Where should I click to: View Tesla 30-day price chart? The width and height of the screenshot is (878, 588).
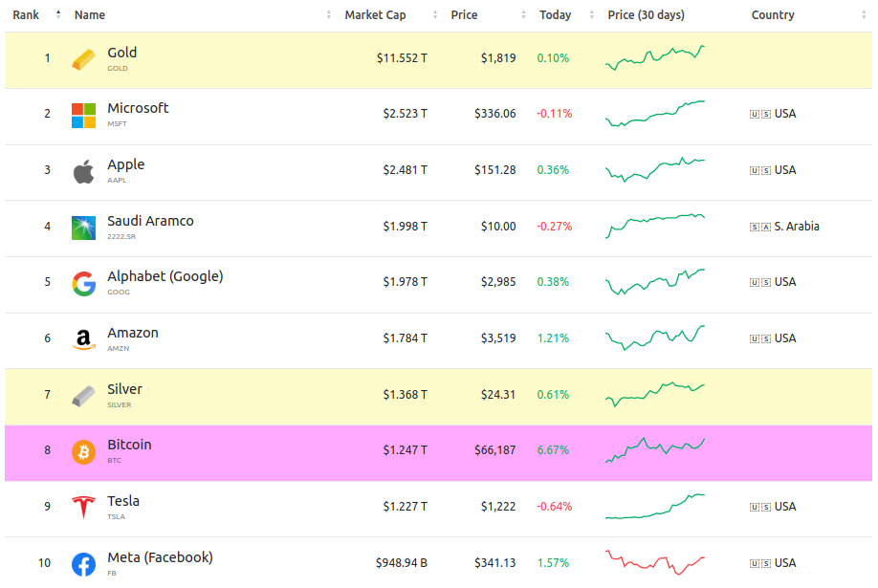point(655,507)
